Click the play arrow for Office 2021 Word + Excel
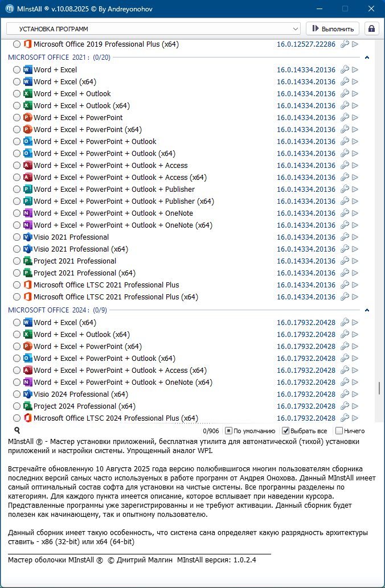385x588 pixels. pos(355,70)
